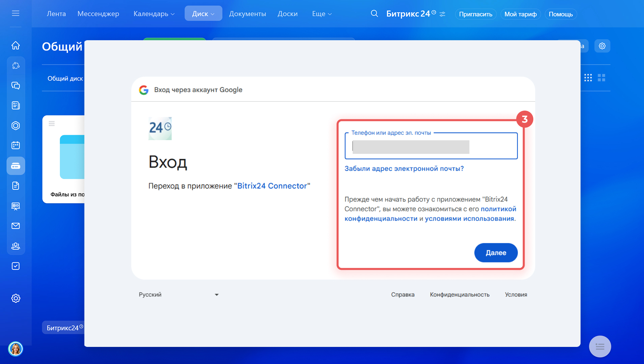Open disk settings gear top right

click(x=602, y=46)
